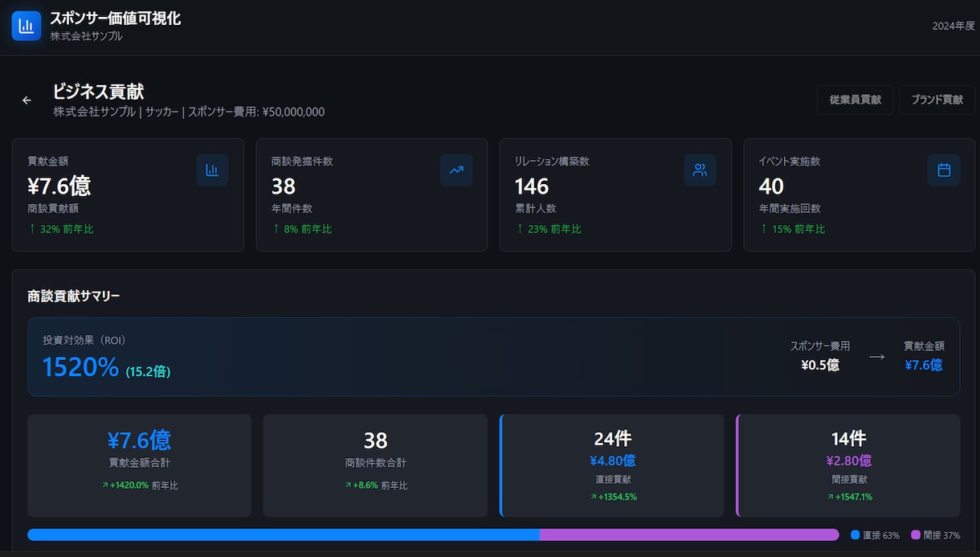Viewport: 980px width, 557px height.
Task: Select the 14件 間接貢献 card
Action: coord(847,465)
